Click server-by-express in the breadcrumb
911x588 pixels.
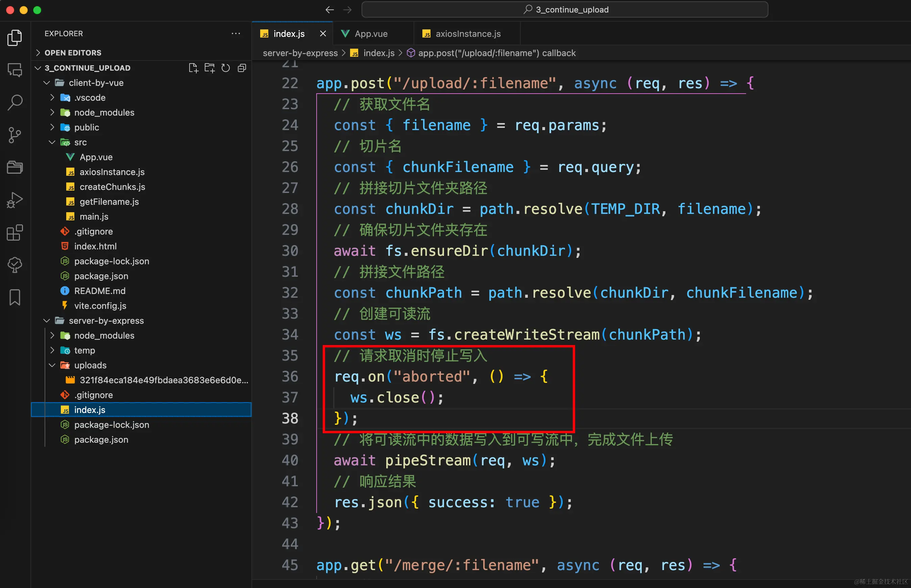pyautogui.click(x=300, y=53)
